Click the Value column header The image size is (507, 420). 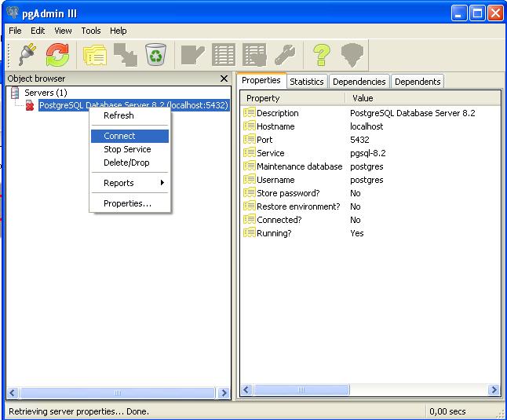tap(423, 98)
